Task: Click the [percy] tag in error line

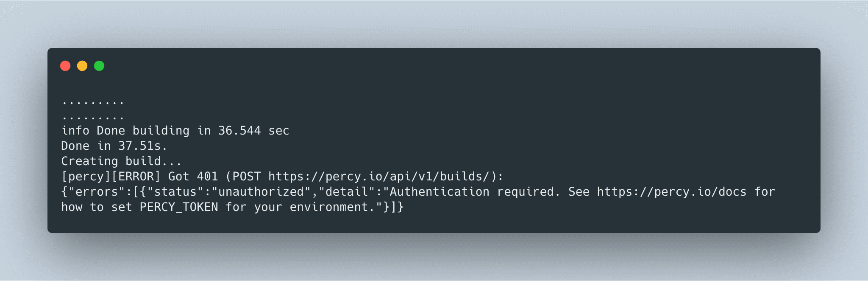Action: click(86, 176)
